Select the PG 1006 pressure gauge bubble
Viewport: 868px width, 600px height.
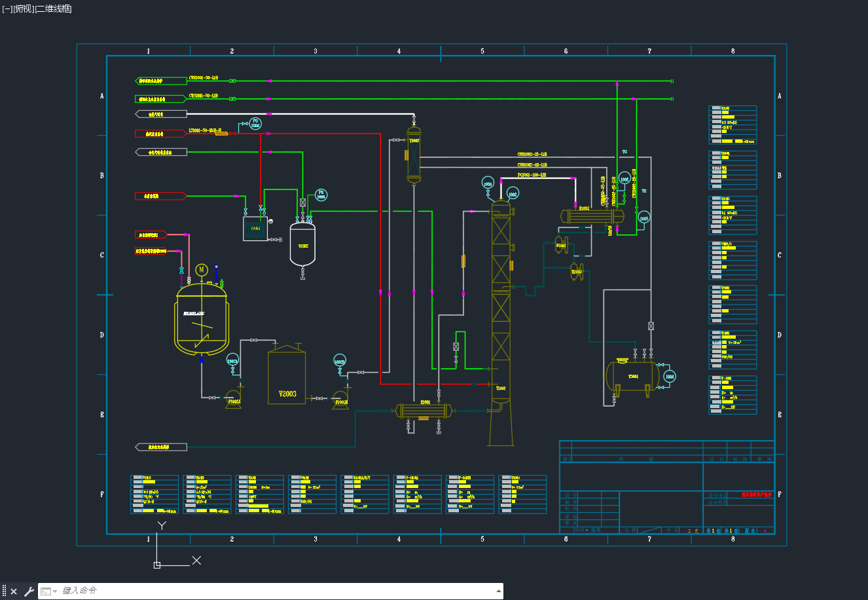tap(255, 123)
